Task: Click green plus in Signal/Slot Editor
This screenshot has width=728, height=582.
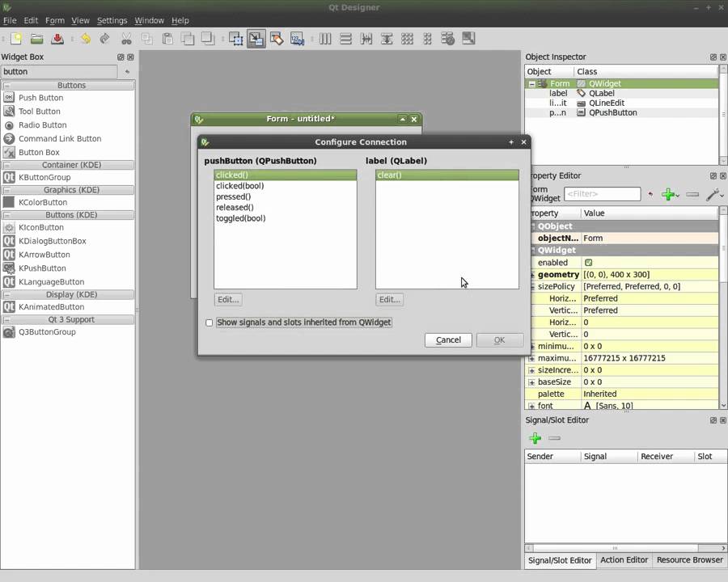Action: 535,438
